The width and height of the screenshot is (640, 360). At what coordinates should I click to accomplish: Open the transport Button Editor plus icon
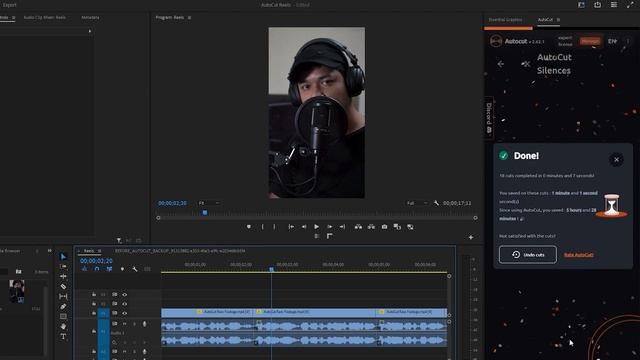click(x=471, y=237)
